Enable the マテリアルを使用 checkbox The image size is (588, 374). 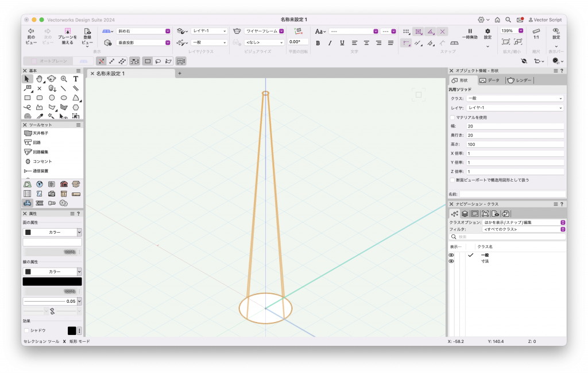click(x=453, y=117)
